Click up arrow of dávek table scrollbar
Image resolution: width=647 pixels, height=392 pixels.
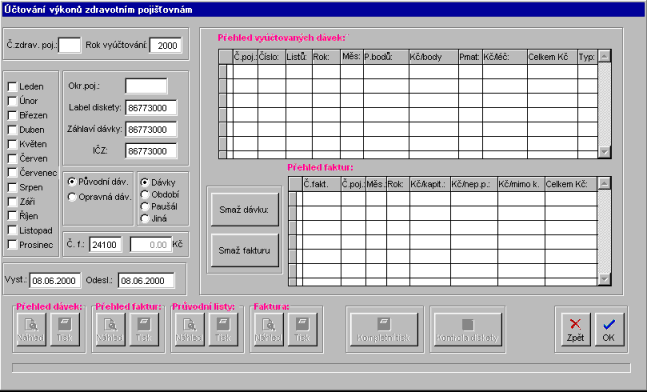coord(604,57)
